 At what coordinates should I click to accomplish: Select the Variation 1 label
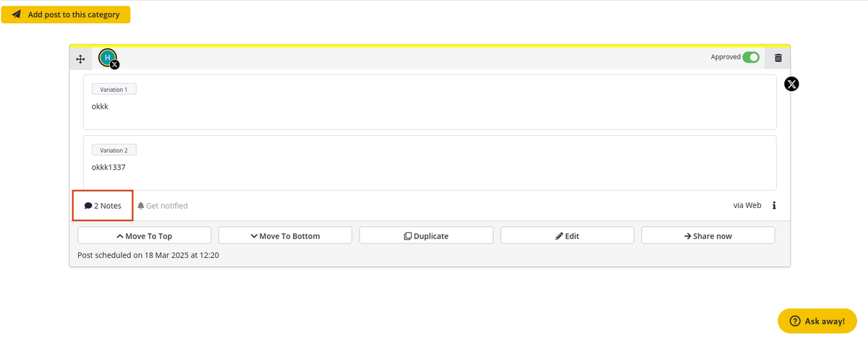114,89
